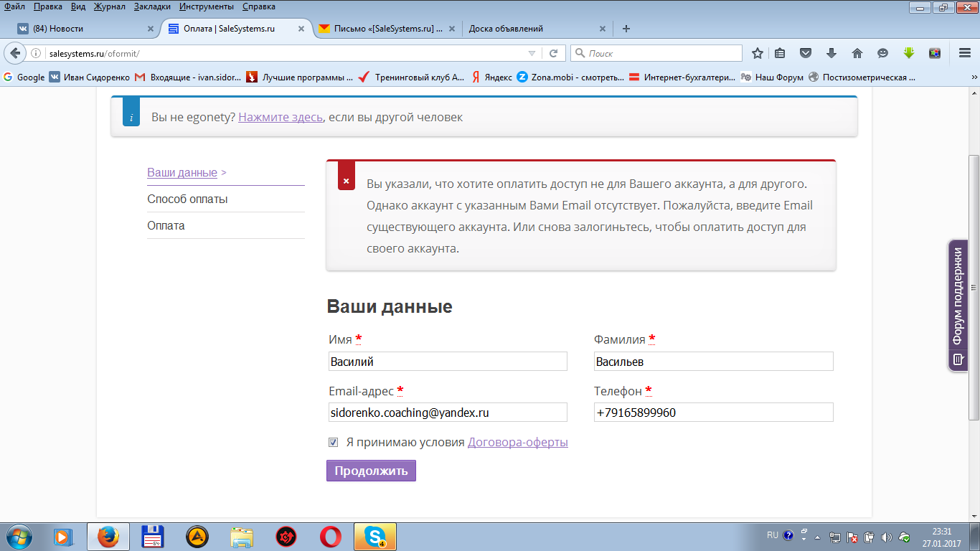Open the Форум поддержки side tab
This screenshot has width=980, height=551.
(x=958, y=305)
